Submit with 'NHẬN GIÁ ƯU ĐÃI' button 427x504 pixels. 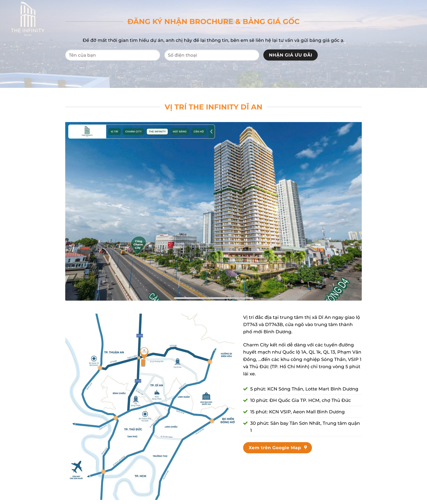pos(290,55)
